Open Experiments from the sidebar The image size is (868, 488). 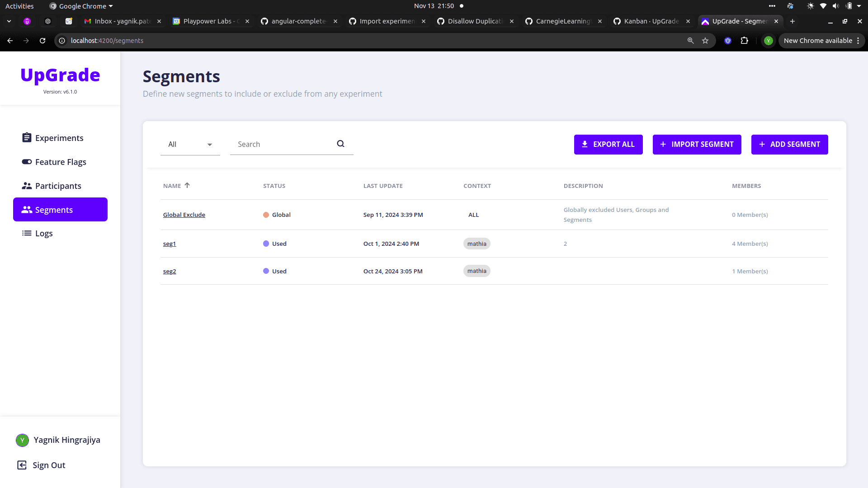tap(59, 138)
